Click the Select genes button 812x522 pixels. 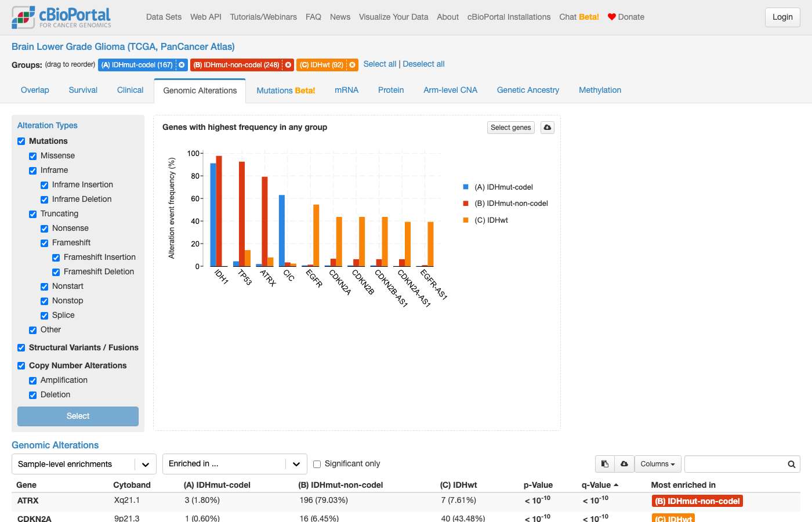pyautogui.click(x=510, y=128)
